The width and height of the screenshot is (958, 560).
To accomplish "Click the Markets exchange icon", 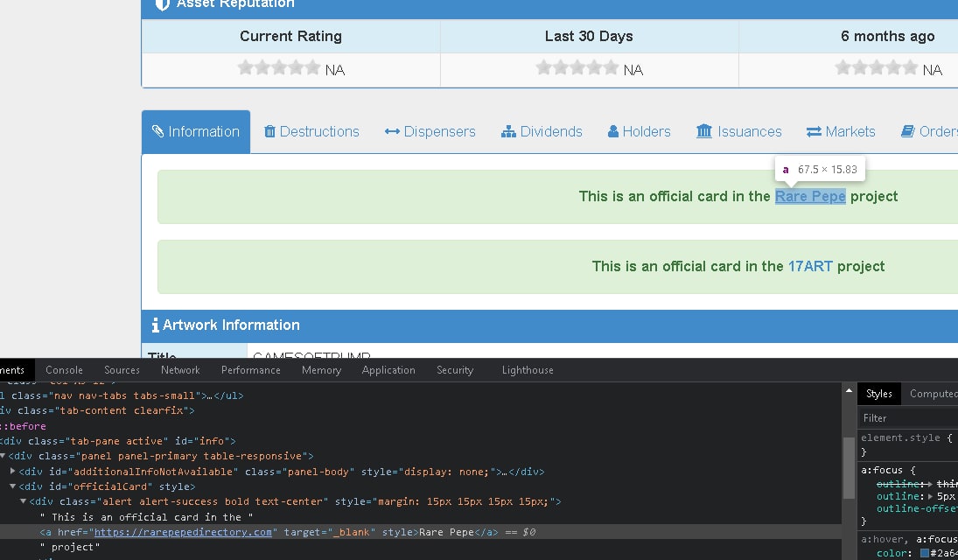I will [814, 131].
